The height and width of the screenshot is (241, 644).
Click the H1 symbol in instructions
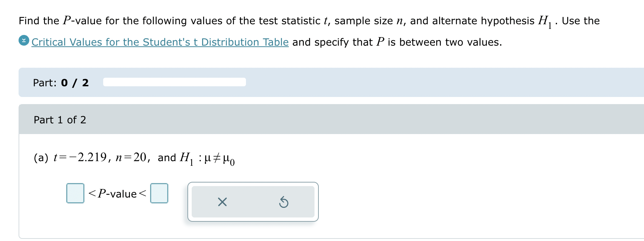(x=545, y=21)
